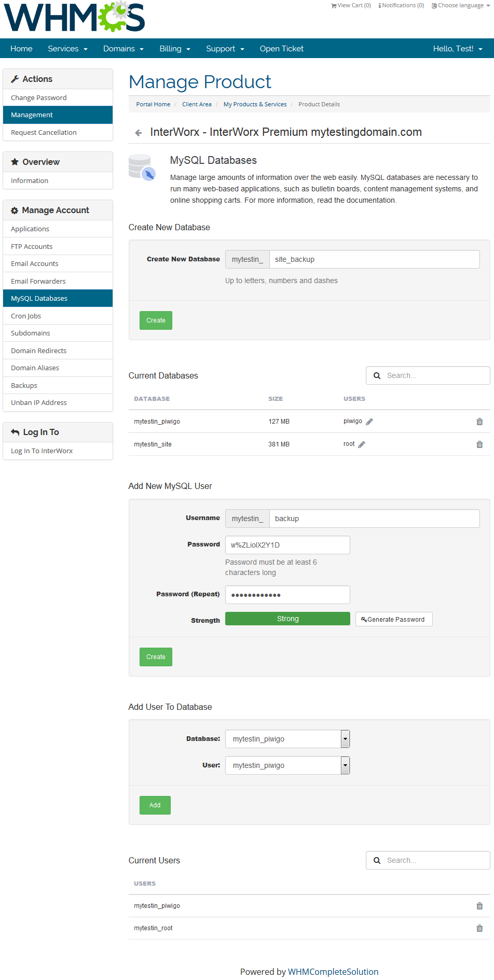
Task: Expand the Support menu
Action: point(225,49)
